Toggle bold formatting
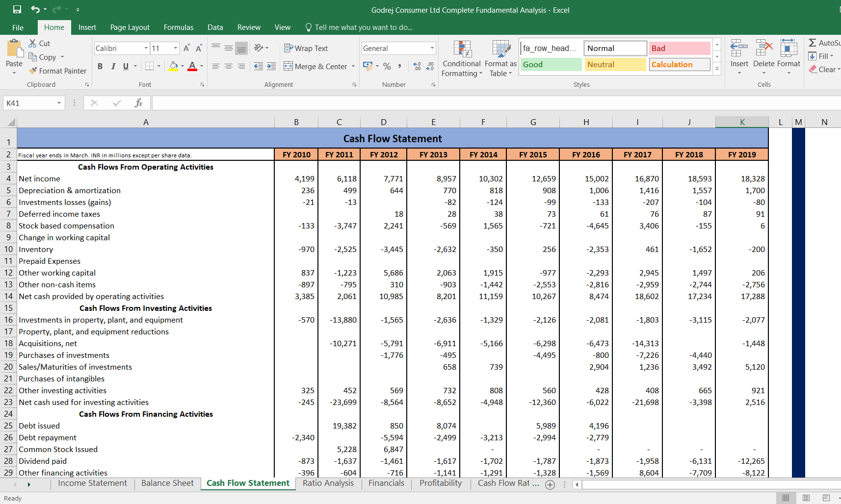841x504 pixels. point(100,66)
